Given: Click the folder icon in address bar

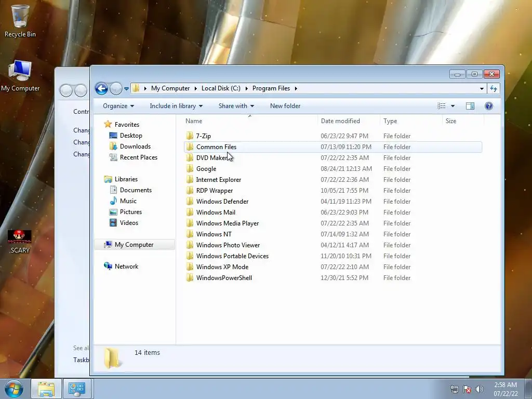Looking at the screenshot, I should pyautogui.click(x=136, y=88).
